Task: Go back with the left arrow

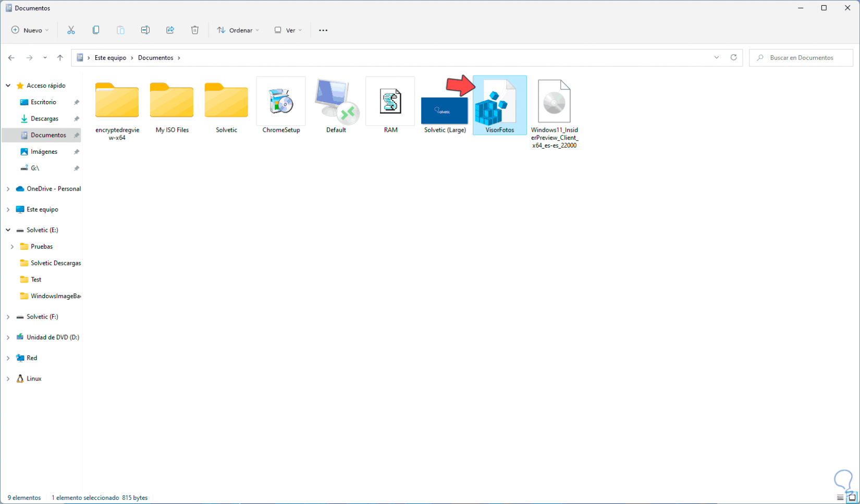Action: click(11, 58)
